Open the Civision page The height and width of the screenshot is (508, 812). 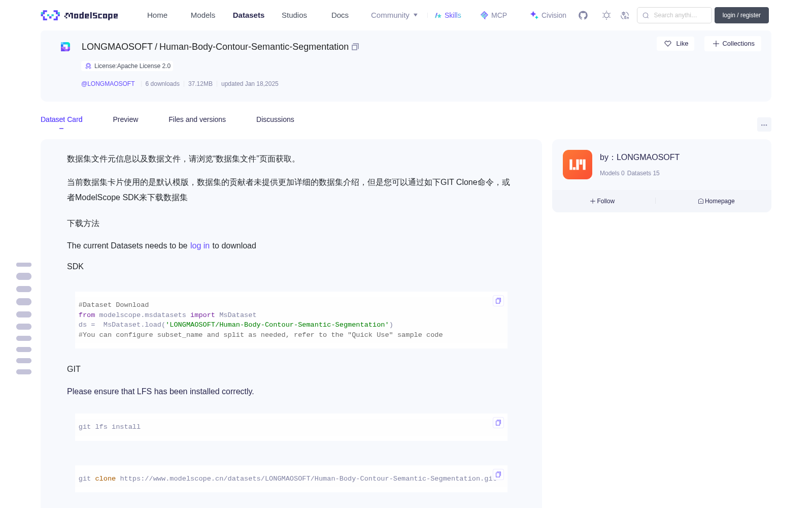point(548,15)
